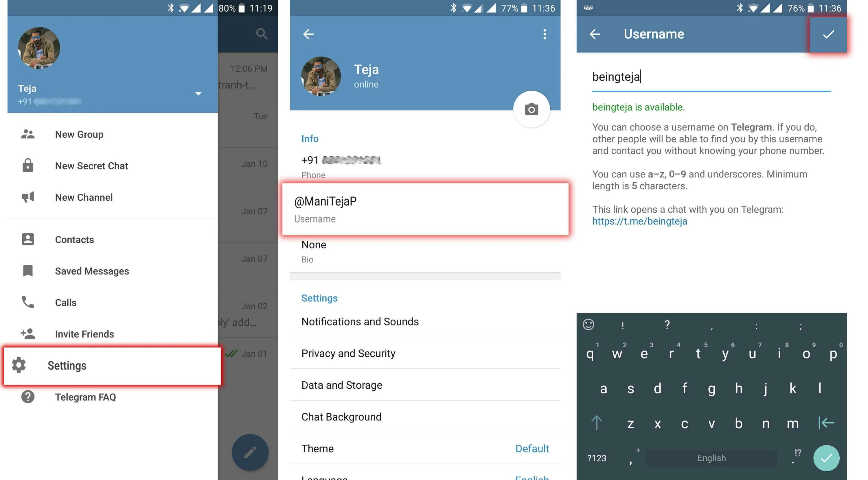This screenshot has width=868, height=480.
Task: Select Notifications and Sounds option
Action: (x=360, y=322)
